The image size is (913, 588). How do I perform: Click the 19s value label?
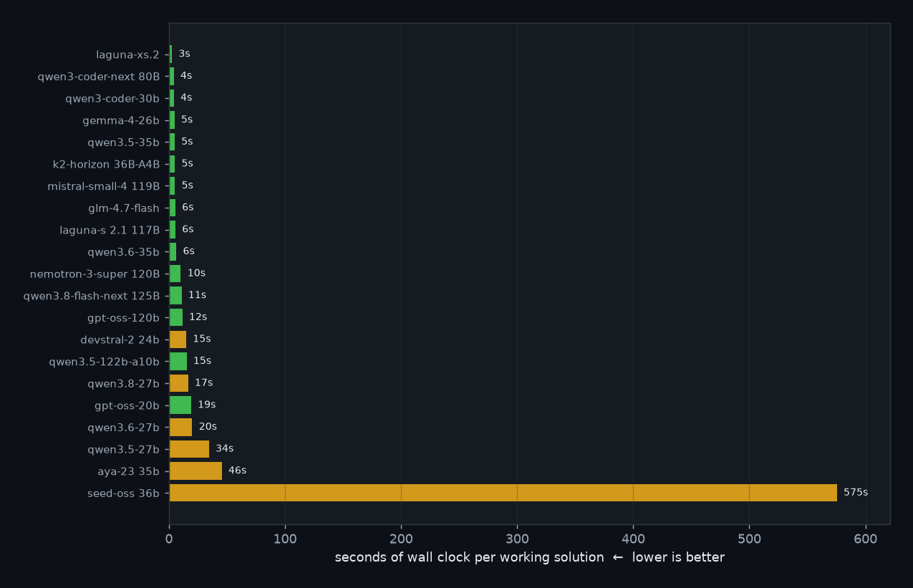(x=207, y=405)
